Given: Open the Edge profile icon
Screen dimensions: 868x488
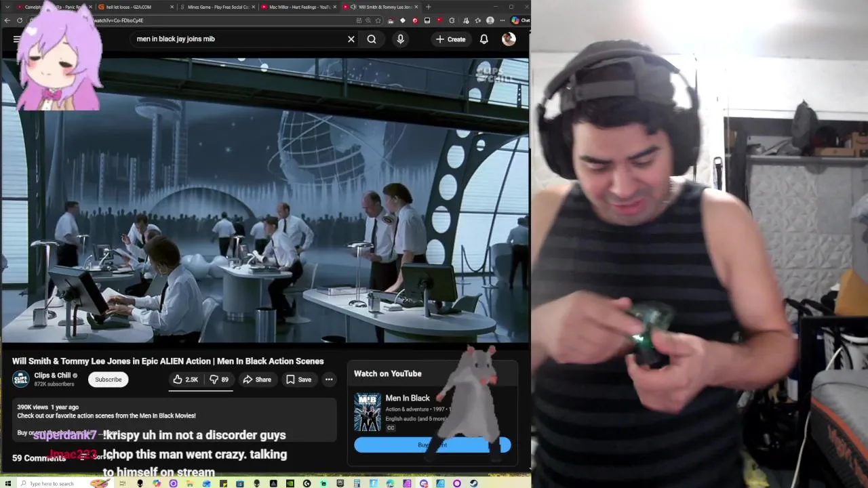Looking at the screenshot, I should click(x=490, y=20).
